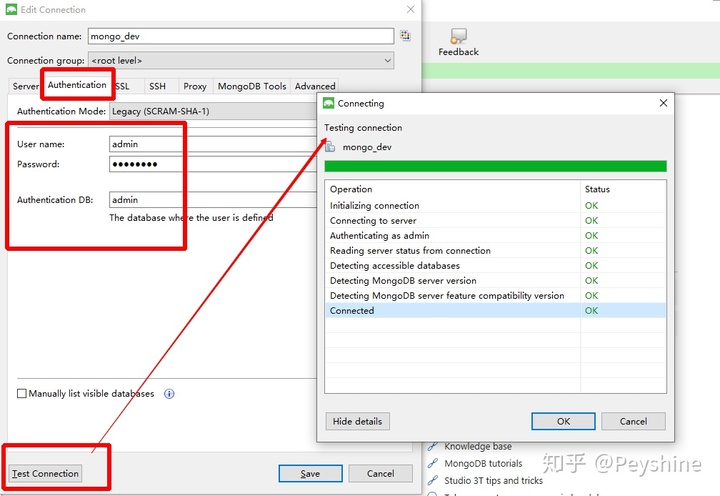
Task: Click mongo_dev label in Connecting dialog
Action: click(x=367, y=147)
